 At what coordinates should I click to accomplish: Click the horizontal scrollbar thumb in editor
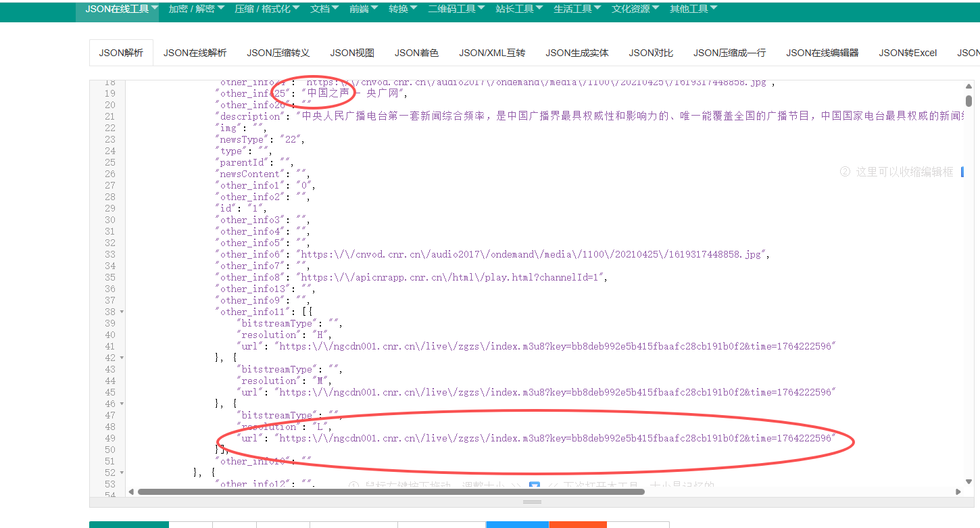391,491
